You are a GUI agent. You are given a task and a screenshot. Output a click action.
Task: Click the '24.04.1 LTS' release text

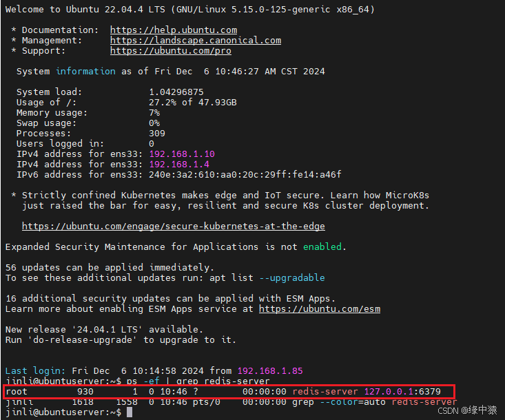coord(107,330)
